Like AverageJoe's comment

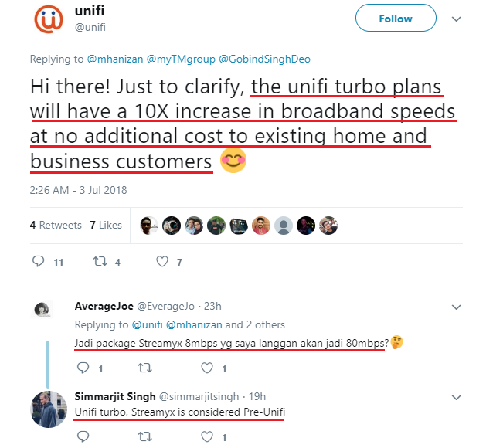(207, 368)
